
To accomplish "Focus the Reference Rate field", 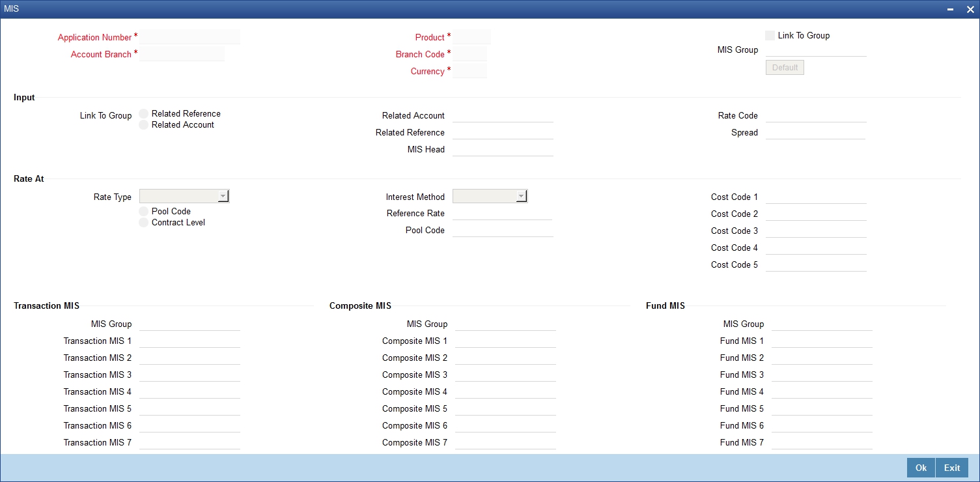I will [x=502, y=213].
